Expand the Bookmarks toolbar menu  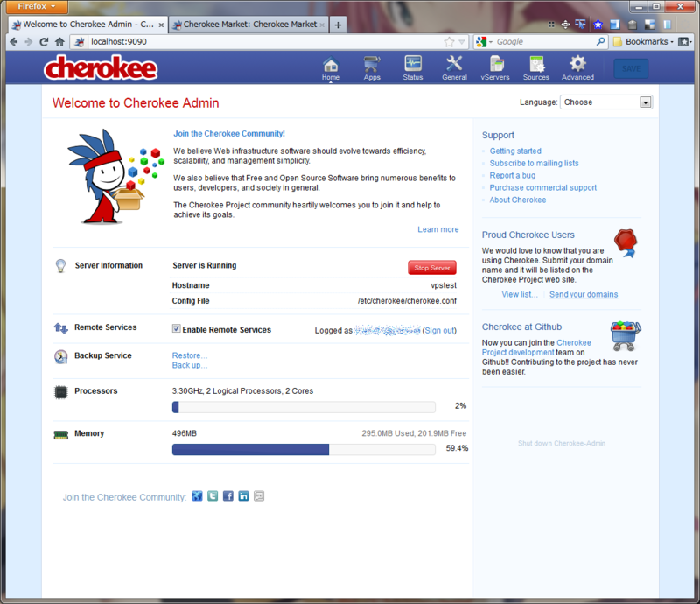click(643, 41)
